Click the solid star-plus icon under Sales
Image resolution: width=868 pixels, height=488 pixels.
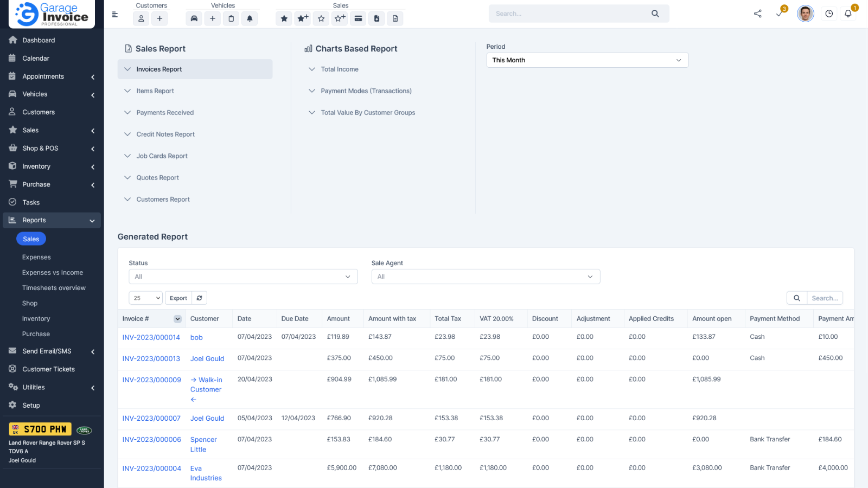coord(303,18)
